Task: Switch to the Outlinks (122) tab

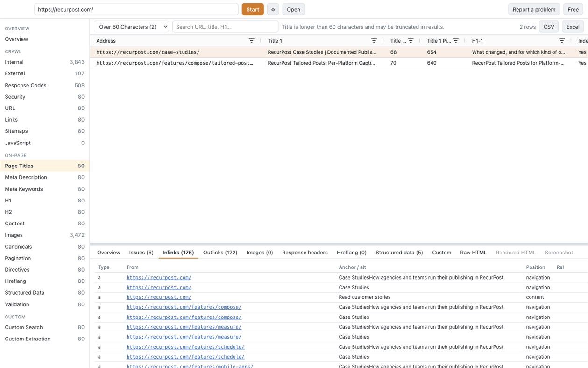Action: [x=220, y=253]
